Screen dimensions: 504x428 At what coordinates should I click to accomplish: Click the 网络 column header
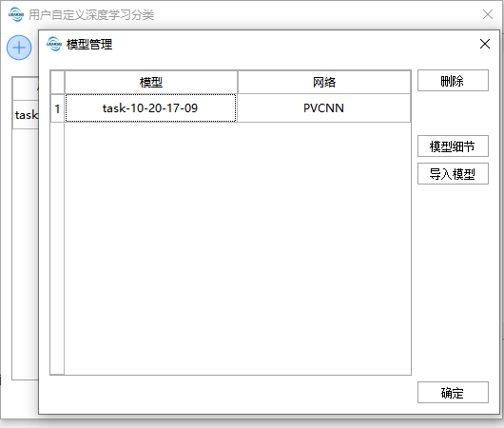tap(324, 83)
